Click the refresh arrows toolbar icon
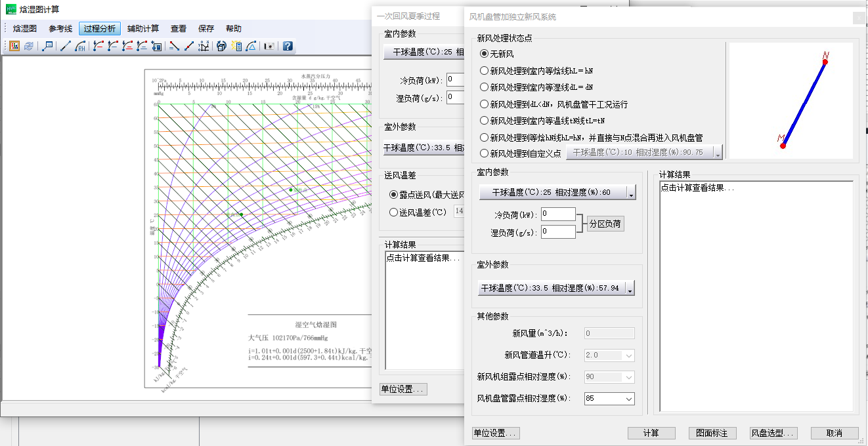Viewport: 868px width, 446px height. click(x=29, y=47)
